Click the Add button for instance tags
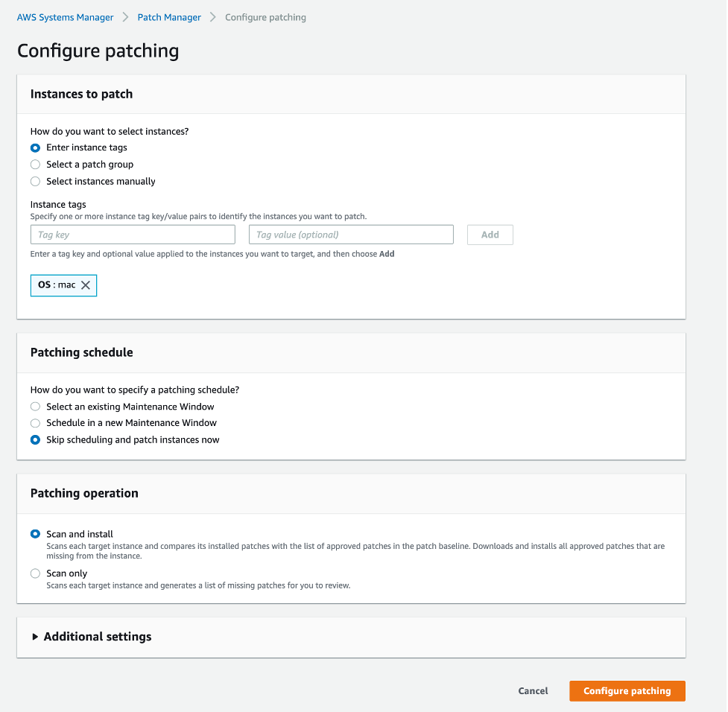Viewport: 728px width, 712px height. tap(490, 234)
